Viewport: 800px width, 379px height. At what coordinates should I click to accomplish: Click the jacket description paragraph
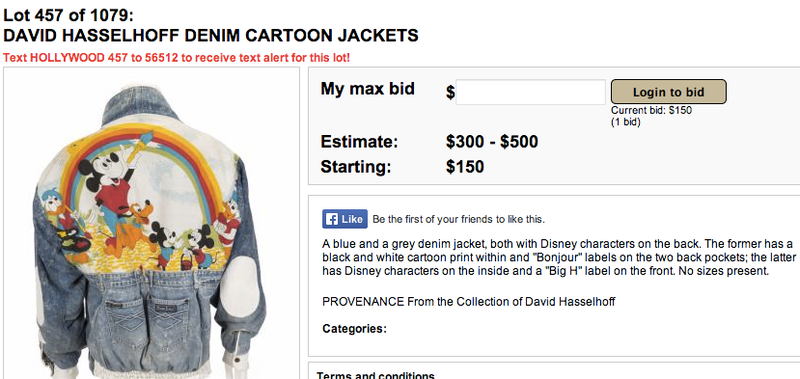pyautogui.click(x=558, y=257)
